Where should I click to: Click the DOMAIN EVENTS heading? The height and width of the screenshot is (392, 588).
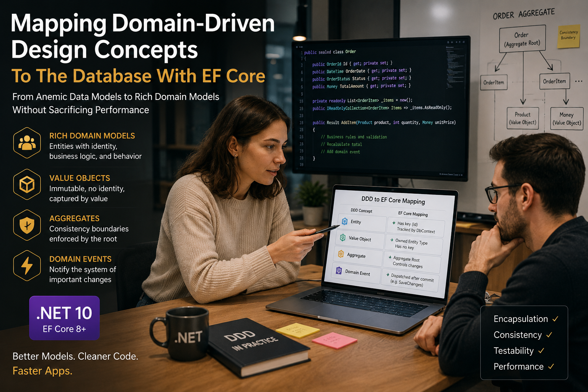(x=80, y=259)
